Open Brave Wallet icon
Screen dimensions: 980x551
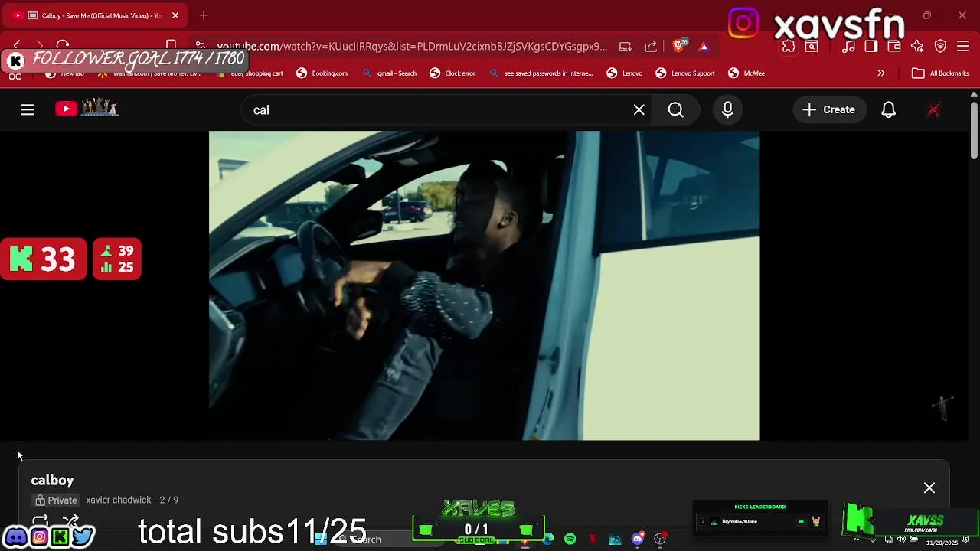point(893,46)
